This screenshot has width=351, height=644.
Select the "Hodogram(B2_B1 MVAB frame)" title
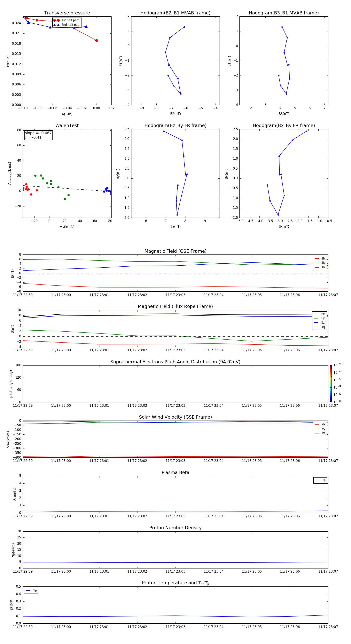click(x=175, y=13)
